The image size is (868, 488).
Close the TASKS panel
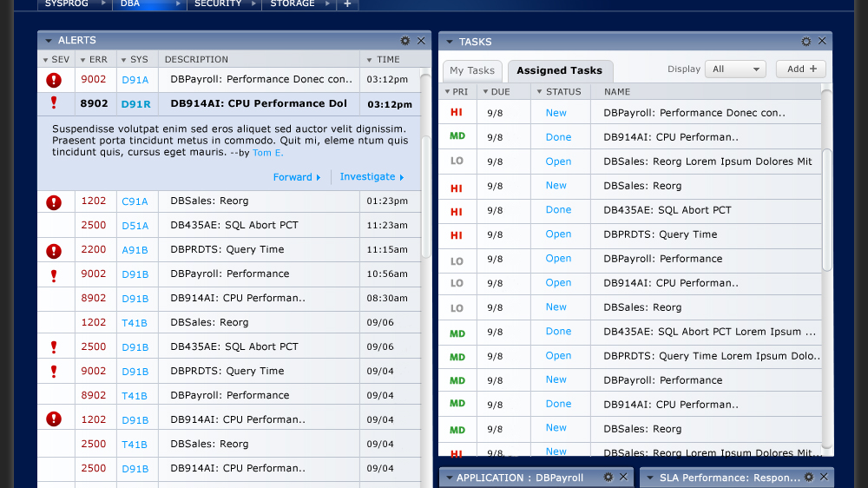[x=822, y=41]
